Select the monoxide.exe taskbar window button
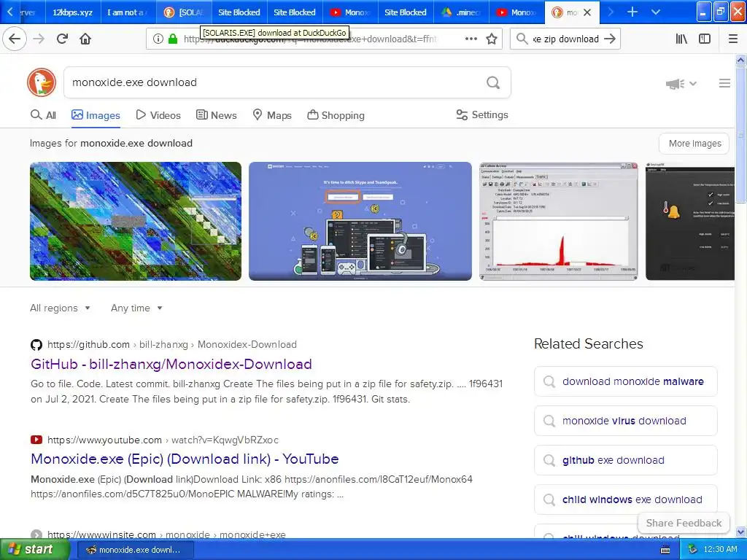747x560 pixels. coord(134,550)
